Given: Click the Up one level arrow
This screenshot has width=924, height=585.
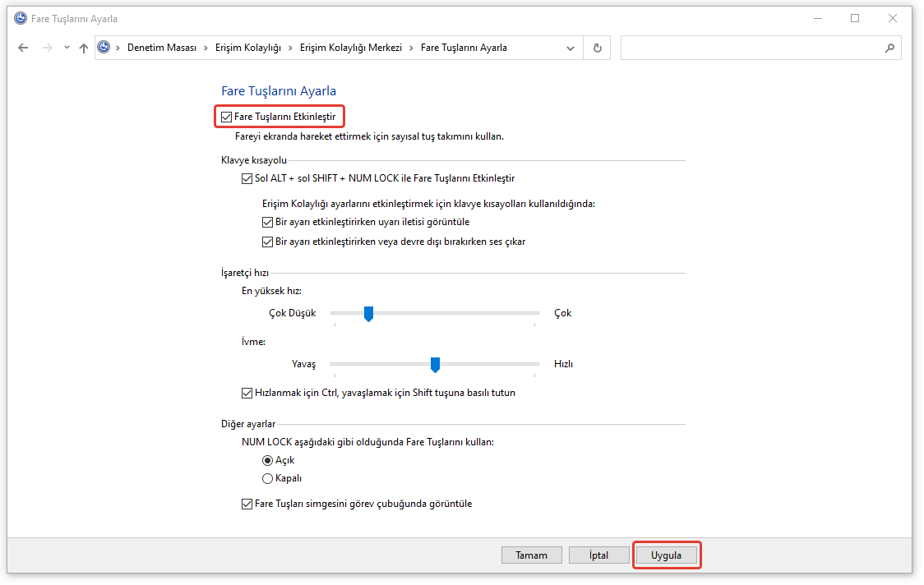Looking at the screenshot, I should (x=83, y=48).
